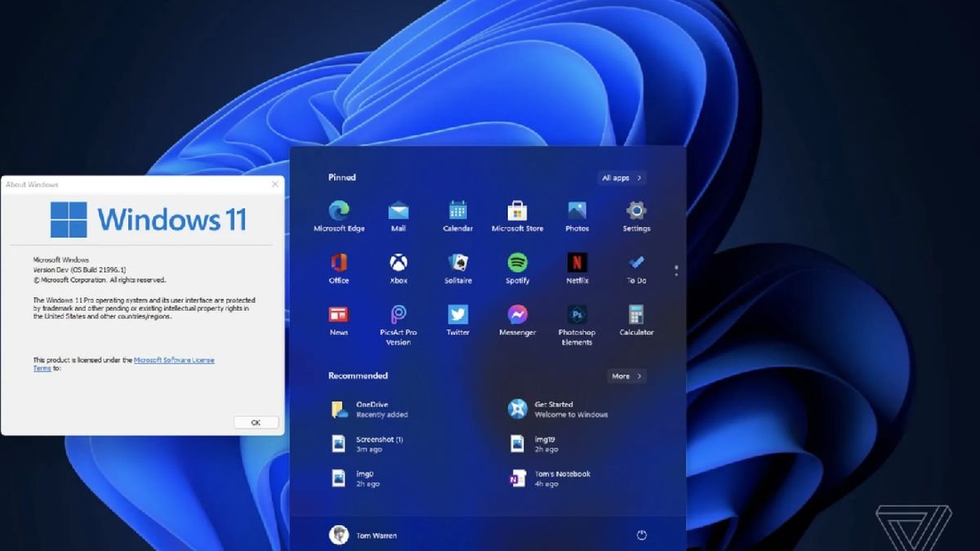Click the power options icon
Screen dimensions: 980x551
pos(642,535)
